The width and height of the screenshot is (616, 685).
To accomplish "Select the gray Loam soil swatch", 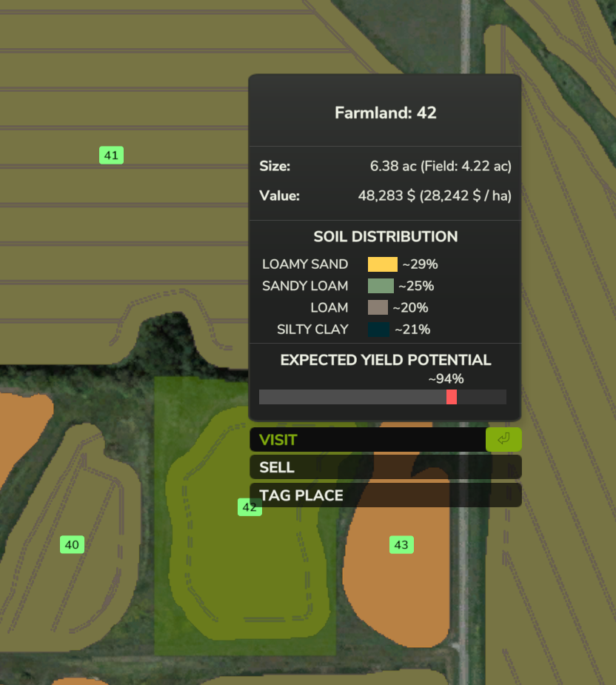I will point(378,307).
